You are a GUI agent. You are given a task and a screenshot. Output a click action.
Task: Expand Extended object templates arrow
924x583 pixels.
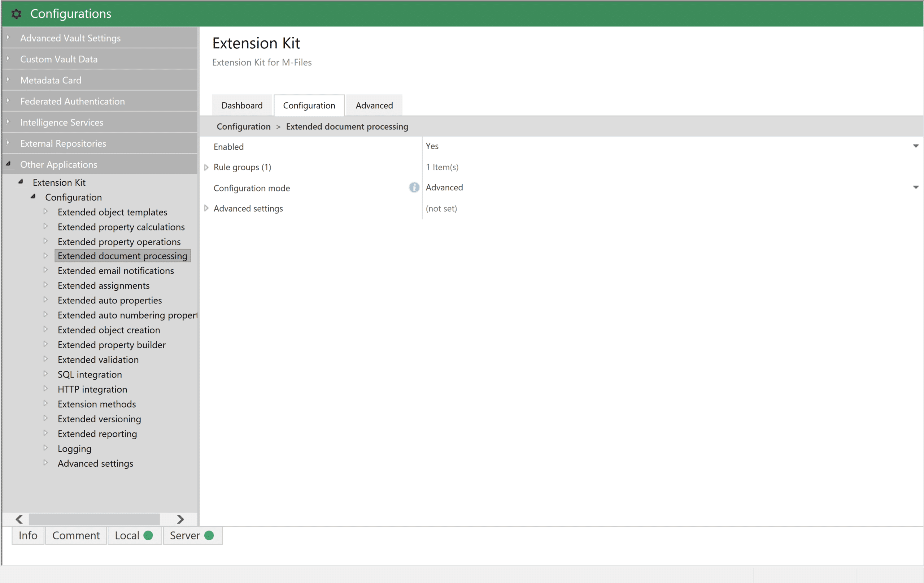coord(45,211)
